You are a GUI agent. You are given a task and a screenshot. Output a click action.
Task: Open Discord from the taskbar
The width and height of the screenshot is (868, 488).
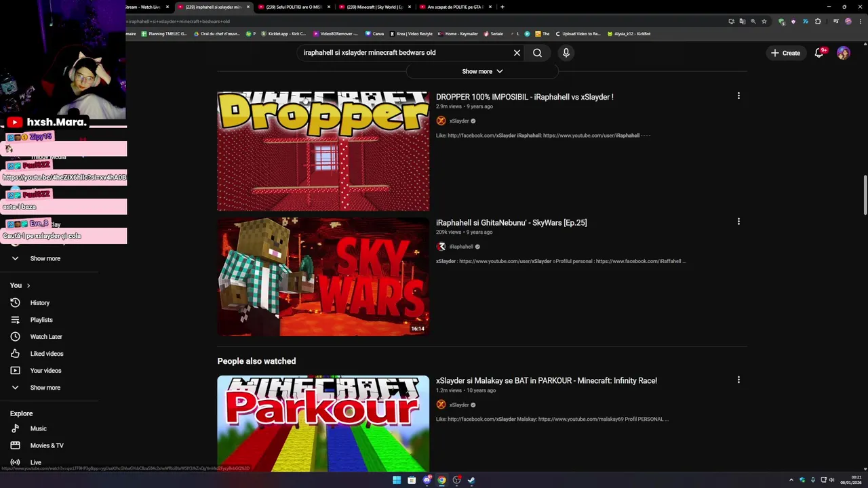click(427, 481)
